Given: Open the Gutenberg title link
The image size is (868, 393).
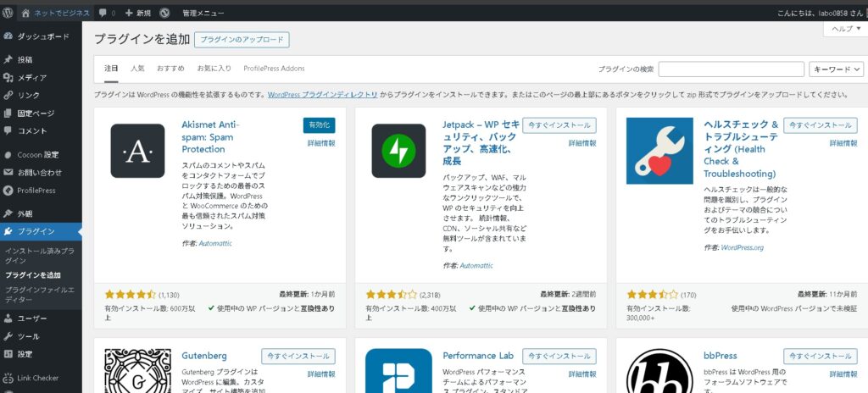Looking at the screenshot, I should (x=204, y=356).
